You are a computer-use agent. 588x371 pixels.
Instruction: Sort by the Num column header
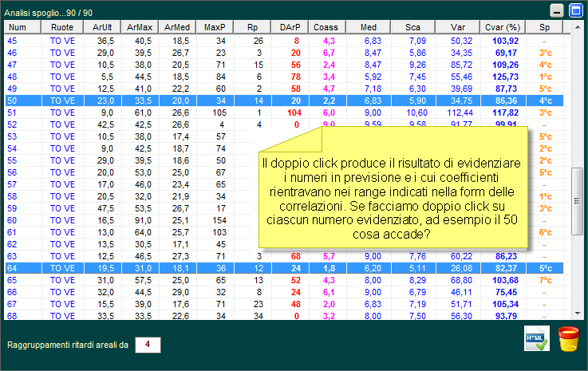coord(22,27)
